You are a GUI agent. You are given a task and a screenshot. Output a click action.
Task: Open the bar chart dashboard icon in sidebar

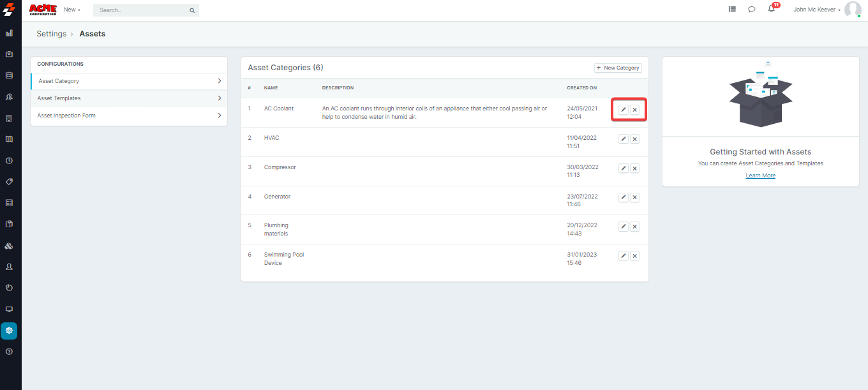coord(9,33)
